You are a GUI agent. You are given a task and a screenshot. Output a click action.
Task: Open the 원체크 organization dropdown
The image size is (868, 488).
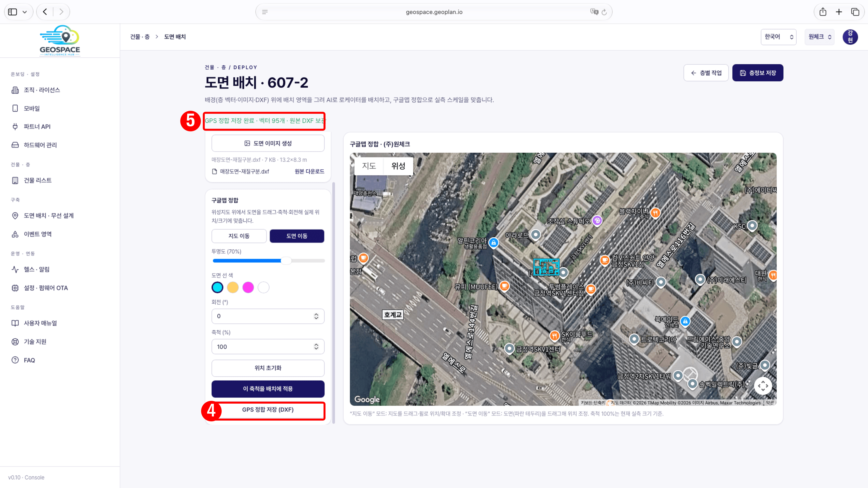click(x=819, y=37)
